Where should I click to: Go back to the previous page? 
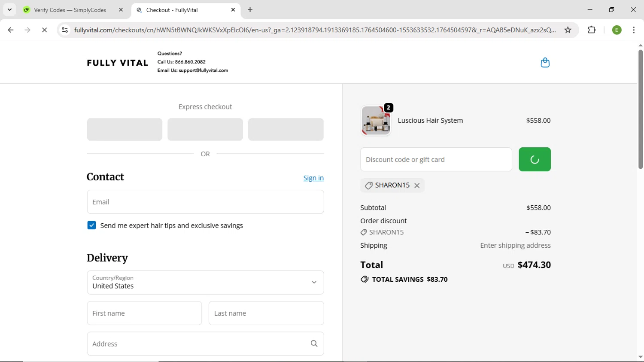[11, 30]
